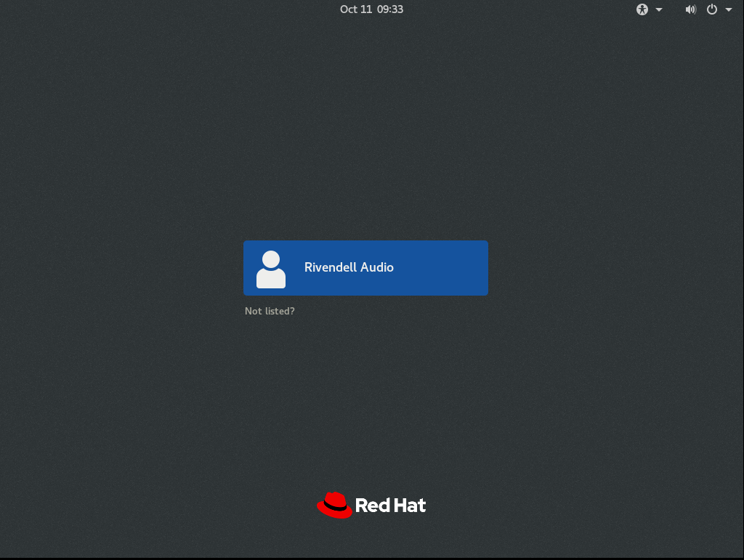Image resolution: width=744 pixels, height=560 pixels.
Task: Click the user avatar silhouette icon
Action: [271, 269]
